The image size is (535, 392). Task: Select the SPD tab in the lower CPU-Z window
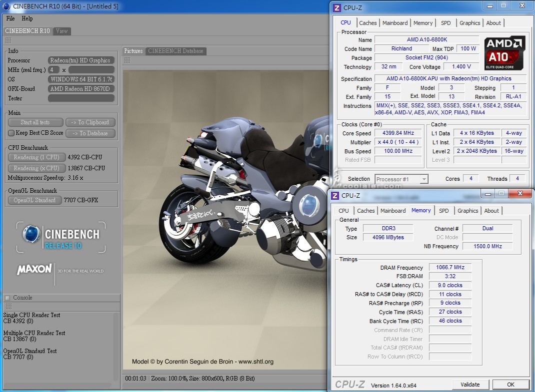click(x=443, y=211)
